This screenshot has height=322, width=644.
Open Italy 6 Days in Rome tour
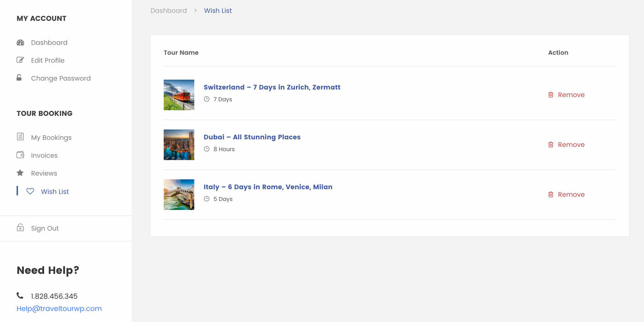(268, 187)
